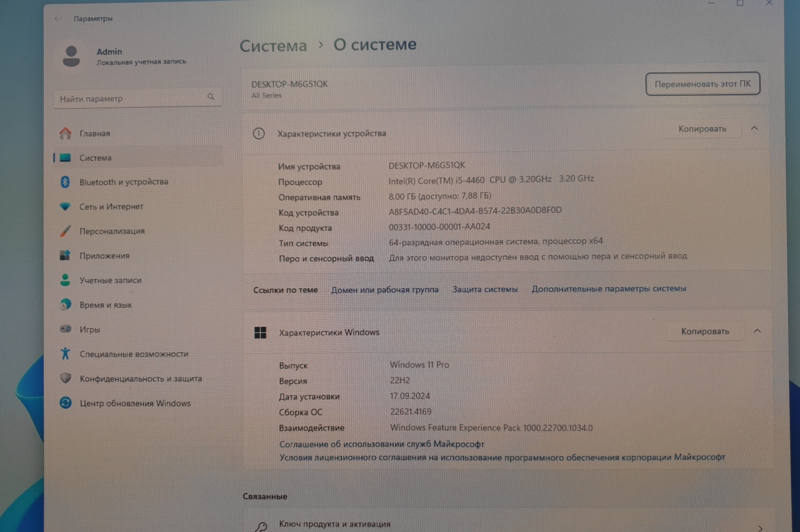
Task: Click device ID A8F5AD40-C4C1-4DA4-B574-22B30A0D8F0D
Action: 475,210
